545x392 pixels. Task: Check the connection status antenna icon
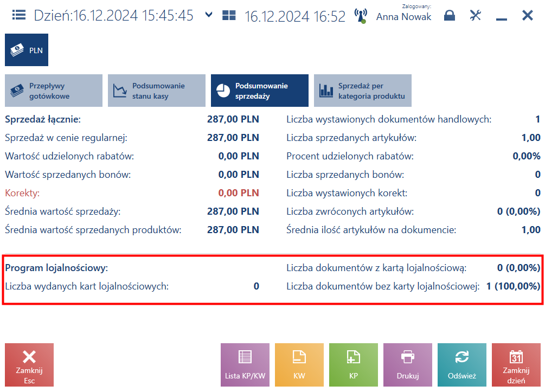coord(361,16)
